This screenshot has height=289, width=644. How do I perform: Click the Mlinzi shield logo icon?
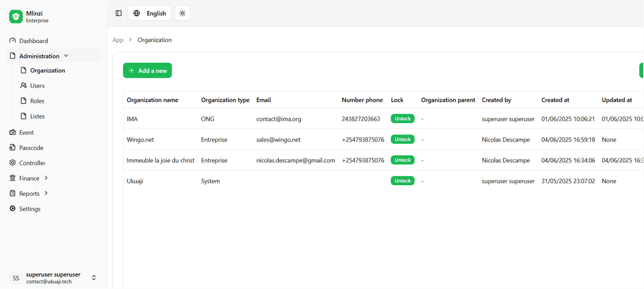(x=16, y=17)
